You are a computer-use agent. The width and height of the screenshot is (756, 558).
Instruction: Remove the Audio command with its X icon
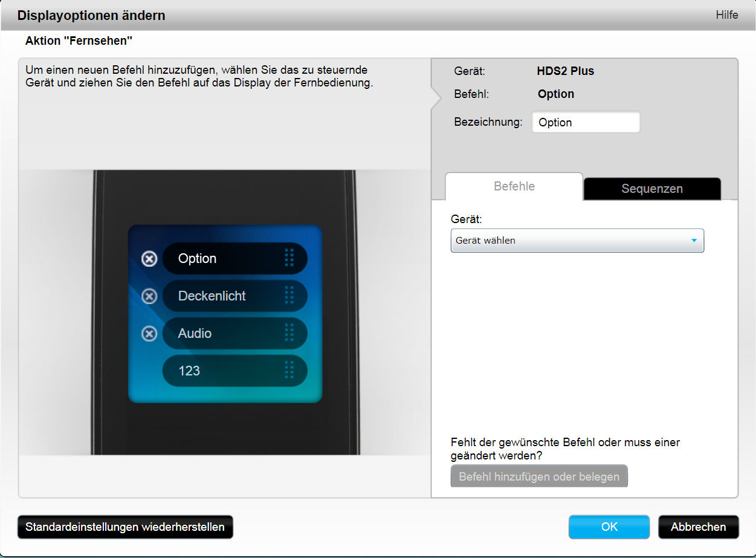coord(149,334)
